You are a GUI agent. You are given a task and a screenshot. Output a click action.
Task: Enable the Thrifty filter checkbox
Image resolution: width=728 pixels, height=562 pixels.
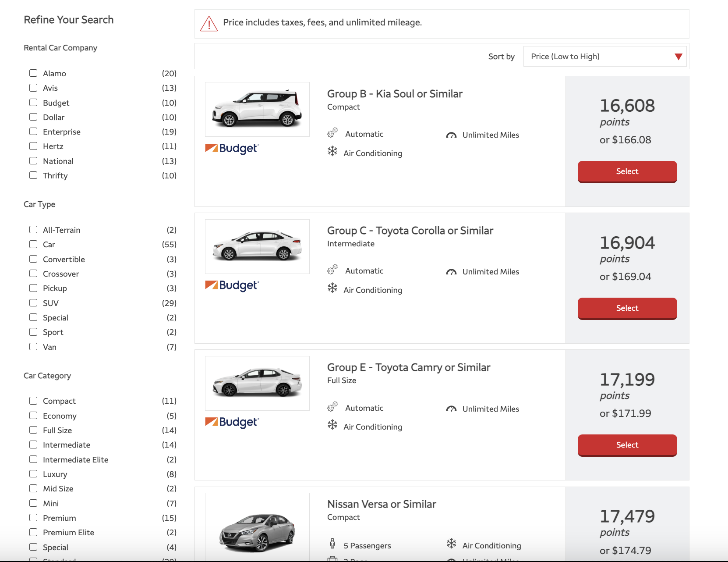point(33,175)
